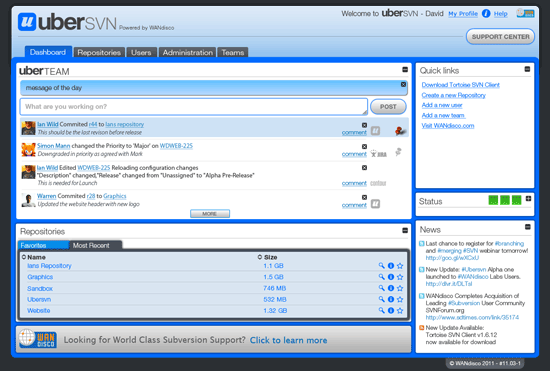Show info for Website repository

tap(391, 311)
